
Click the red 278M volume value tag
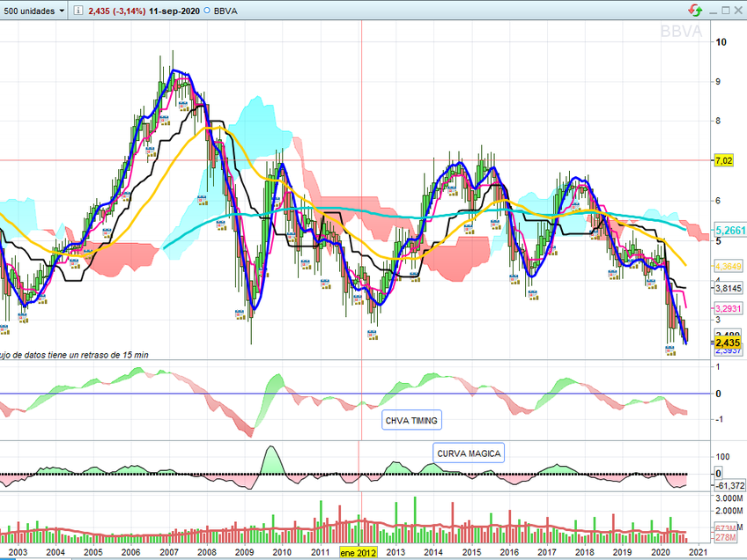pyautogui.click(x=726, y=537)
